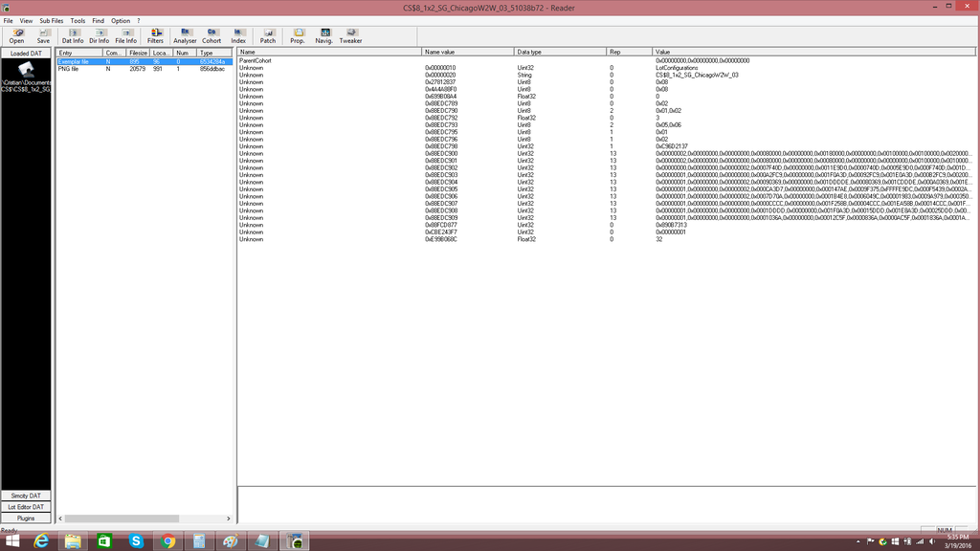Open Calculator from taskbar

199,541
